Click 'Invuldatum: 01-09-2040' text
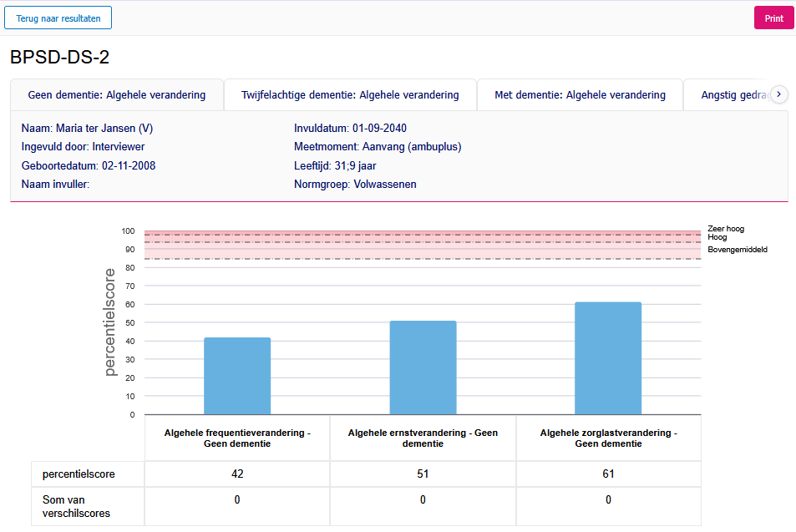 (x=350, y=128)
